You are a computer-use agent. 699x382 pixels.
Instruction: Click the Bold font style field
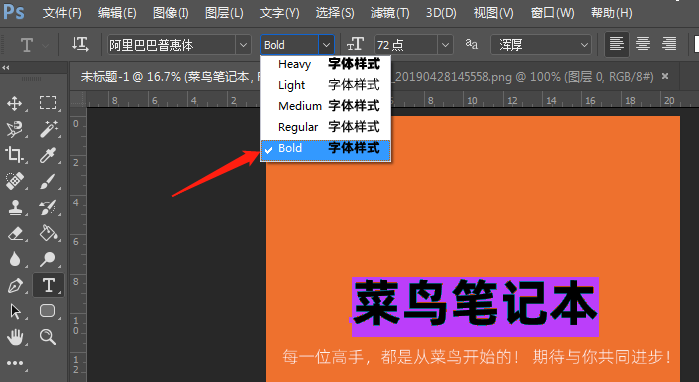pos(290,45)
